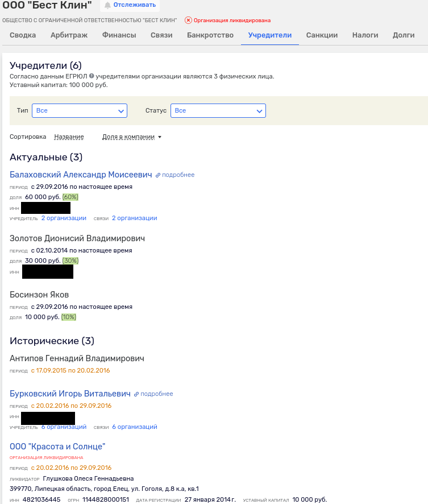Open Бурковский Игорь Витальевич profile link
The image size is (428, 504).
click(x=70, y=394)
